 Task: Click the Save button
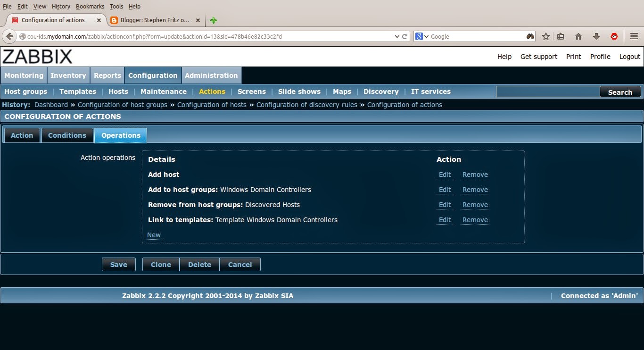coord(118,265)
